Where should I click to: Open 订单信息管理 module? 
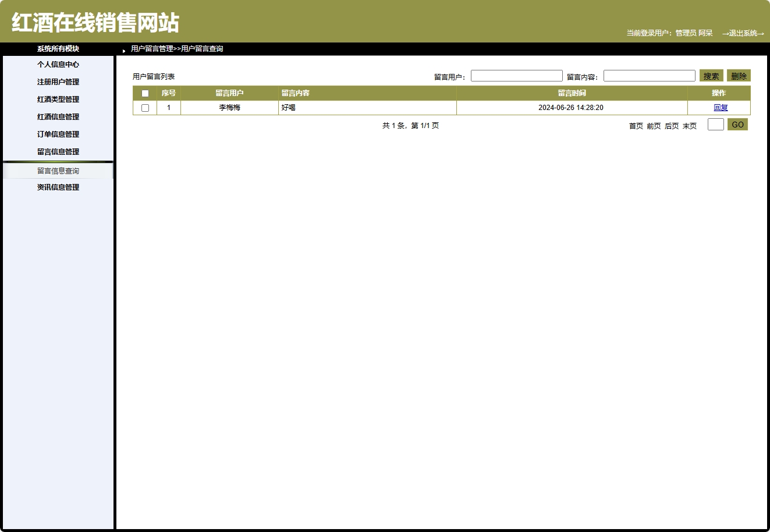click(58, 134)
